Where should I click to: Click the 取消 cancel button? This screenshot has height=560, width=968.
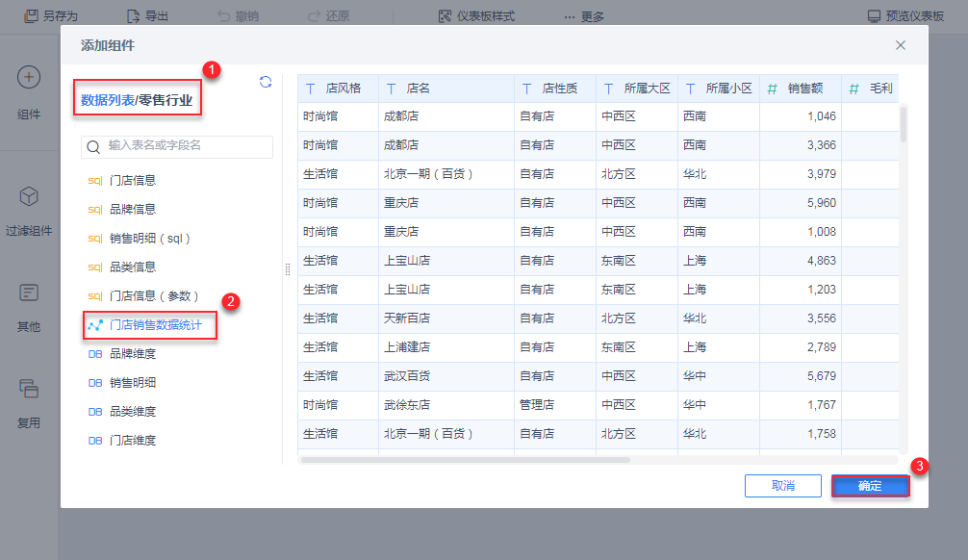(783, 486)
